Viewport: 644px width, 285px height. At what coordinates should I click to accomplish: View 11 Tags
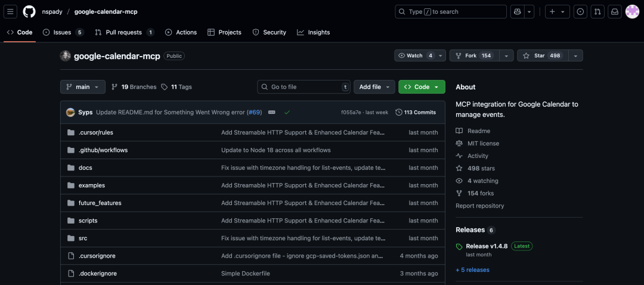tap(176, 86)
